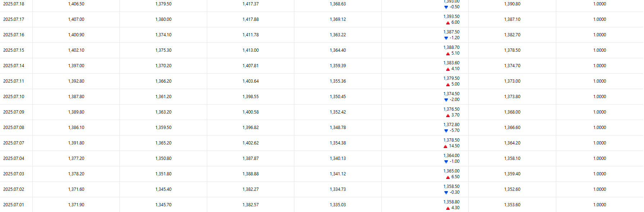Click the red up arrow for 2025.07.17

[448, 23]
